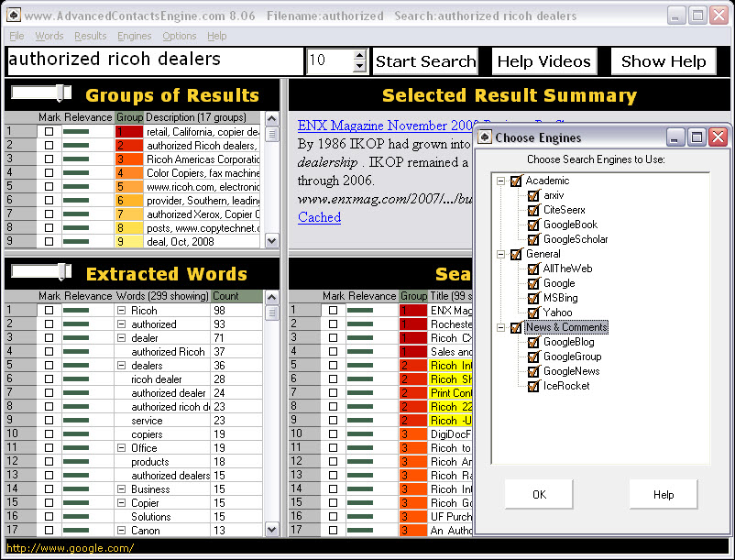Uncheck the GoogleBlog engine
Viewport: 735px width, 560px height.
coord(533,342)
